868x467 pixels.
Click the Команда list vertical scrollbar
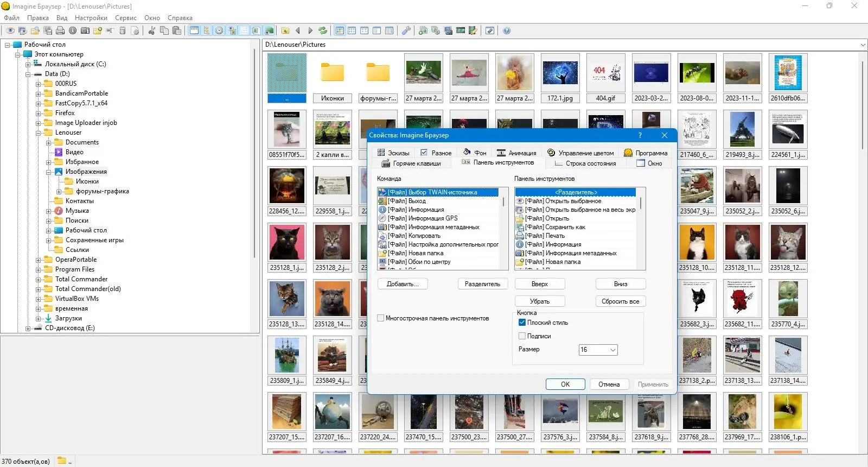[503, 228]
